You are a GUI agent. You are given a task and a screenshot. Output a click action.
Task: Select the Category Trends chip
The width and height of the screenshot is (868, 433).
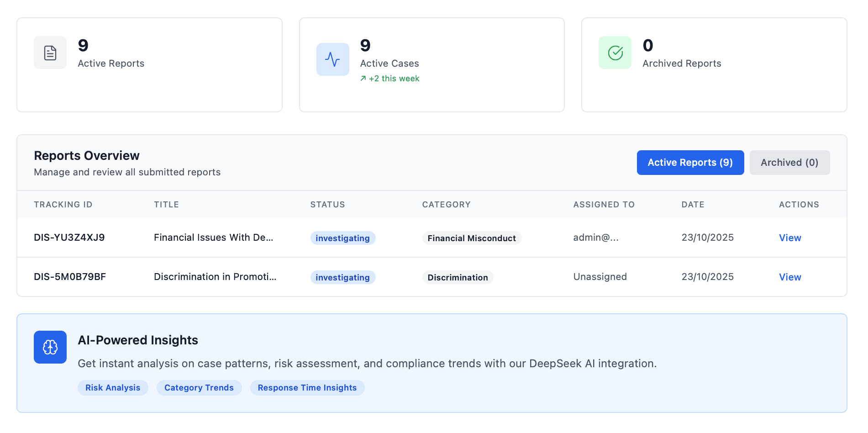pos(199,387)
